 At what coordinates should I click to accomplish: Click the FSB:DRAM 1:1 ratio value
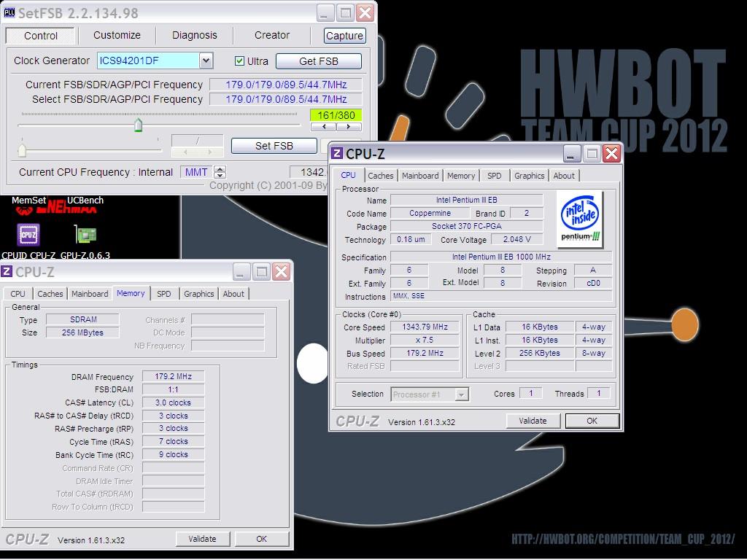[x=173, y=389]
